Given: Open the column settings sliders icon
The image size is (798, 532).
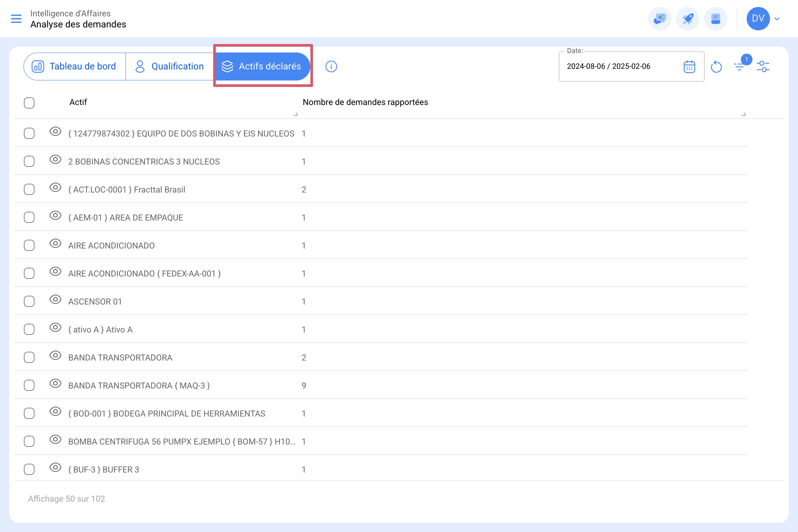Looking at the screenshot, I should click(x=763, y=66).
